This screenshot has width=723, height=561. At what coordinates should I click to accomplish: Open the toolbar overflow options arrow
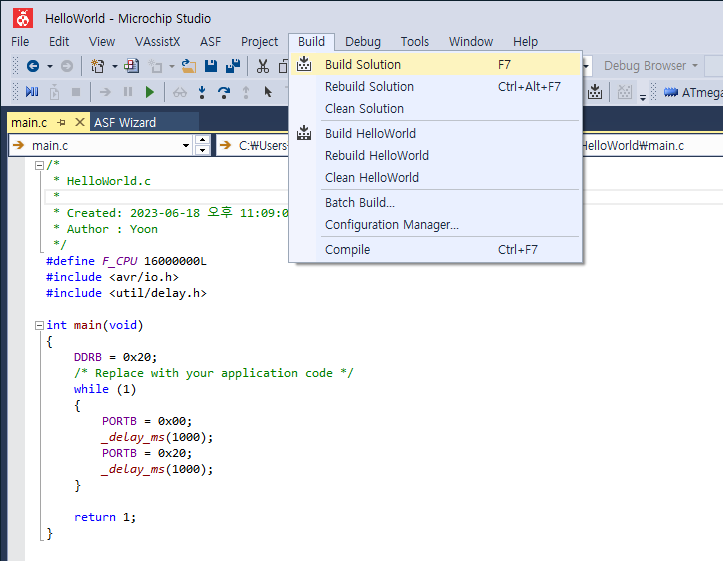643,97
